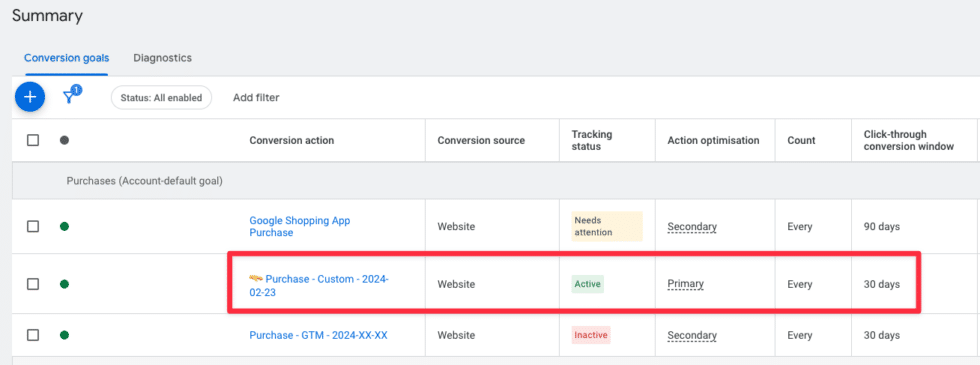
Task: Click green status dot for Google Shopping App Purchase
Action: [64, 226]
